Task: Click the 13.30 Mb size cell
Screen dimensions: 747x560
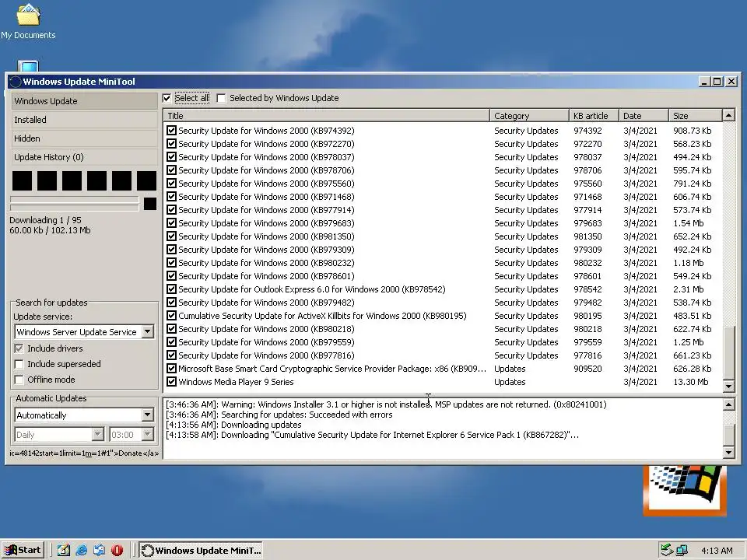Action: tap(691, 382)
